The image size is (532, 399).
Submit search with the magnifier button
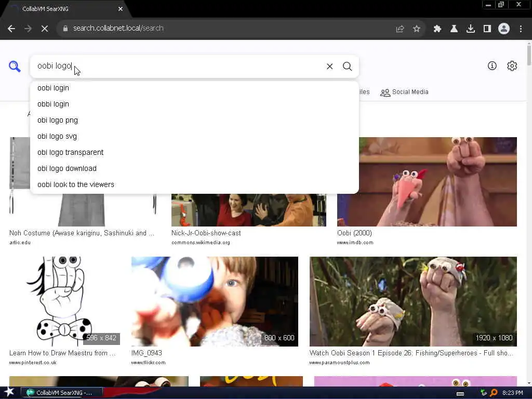[347, 66]
